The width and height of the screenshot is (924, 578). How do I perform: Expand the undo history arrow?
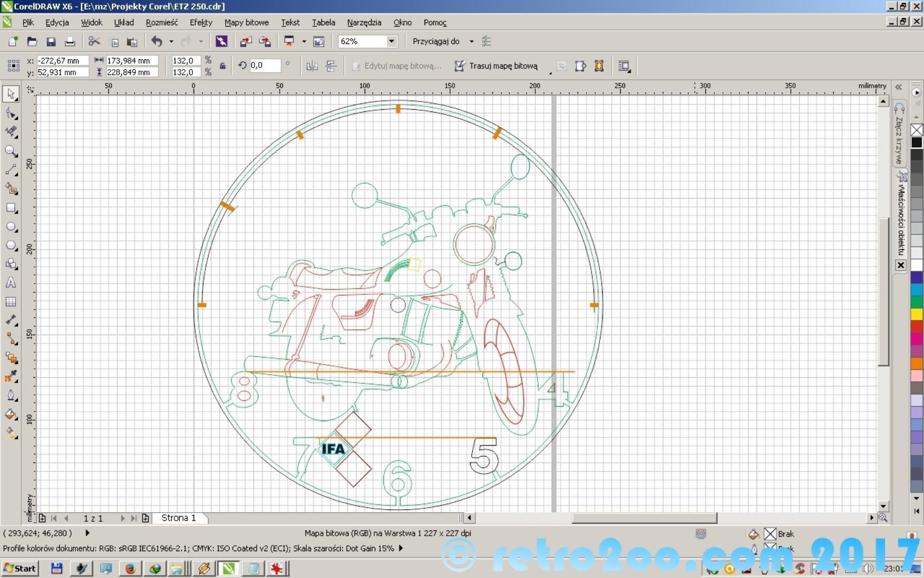point(171,41)
